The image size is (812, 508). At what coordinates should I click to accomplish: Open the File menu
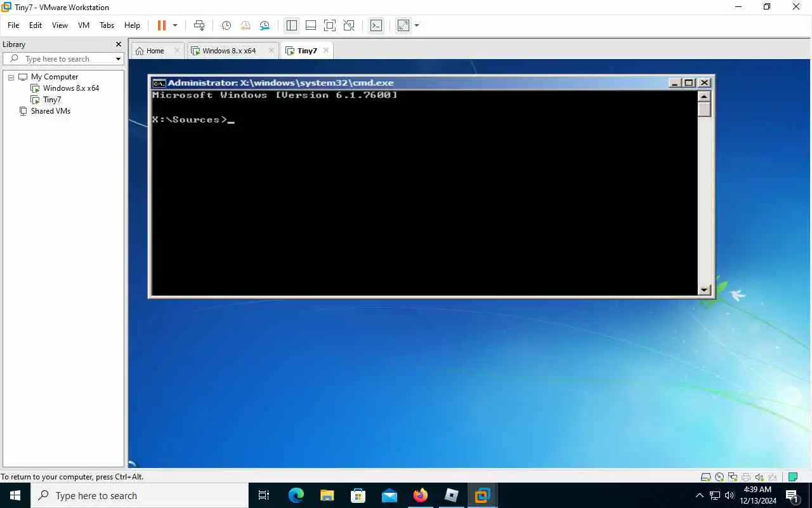click(x=13, y=25)
